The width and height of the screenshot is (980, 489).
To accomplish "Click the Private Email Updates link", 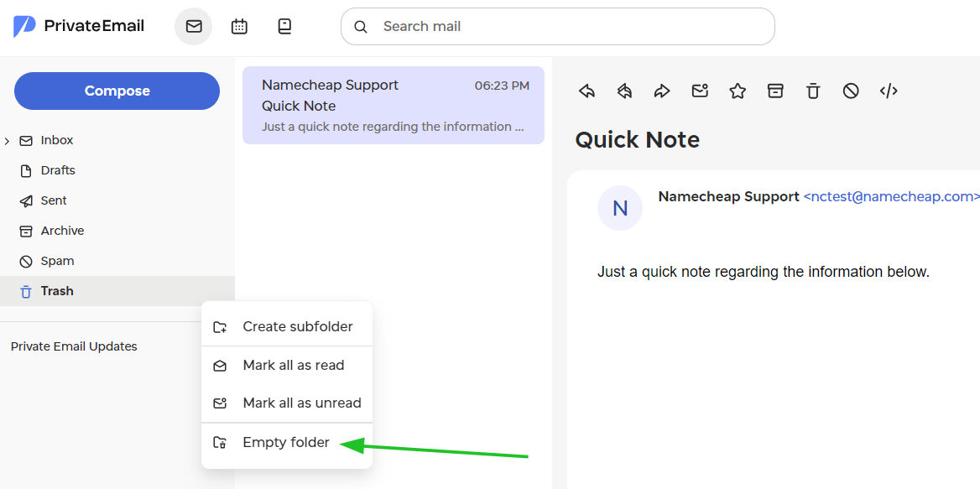I will (x=74, y=346).
